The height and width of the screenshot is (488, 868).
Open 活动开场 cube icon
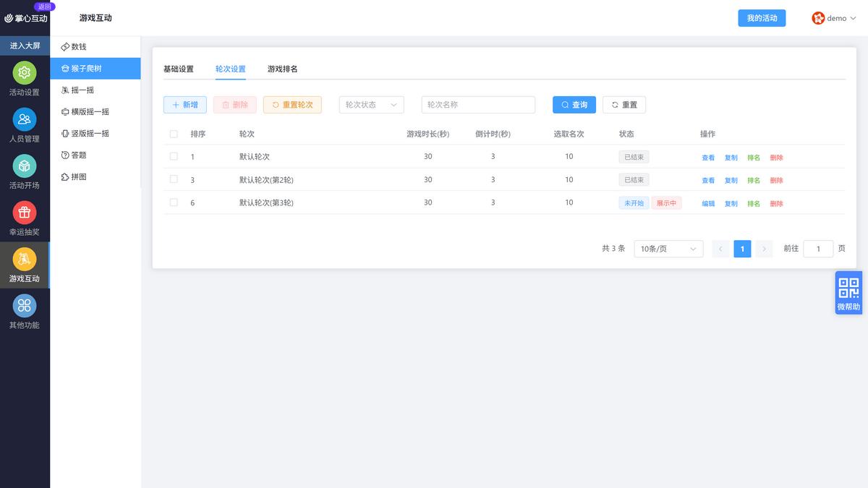pyautogui.click(x=25, y=166)
